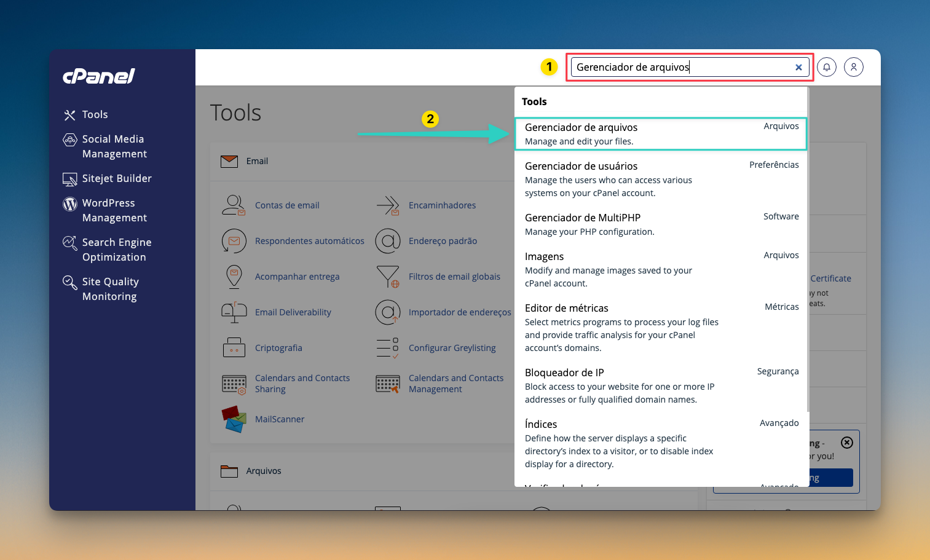Image resolution: width=930 pixels, height=560 pixels.
Task: Open the user account icon
Action: click(854, 67)
